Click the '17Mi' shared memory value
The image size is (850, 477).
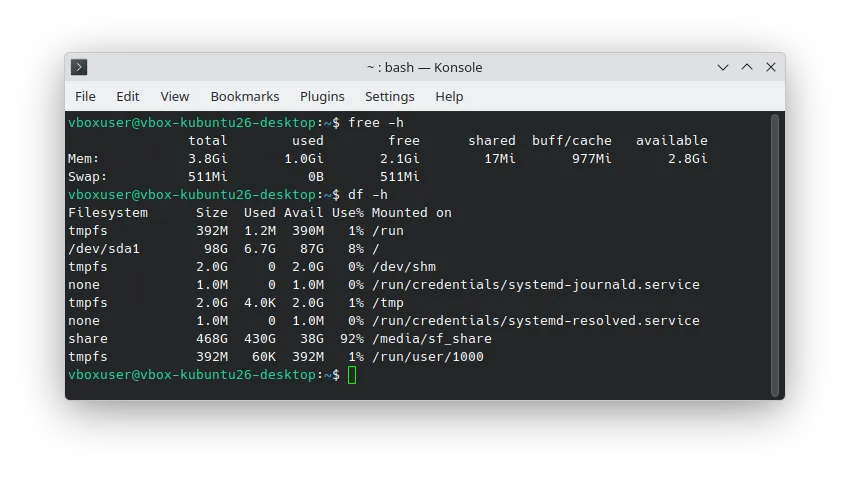point(500,159)
